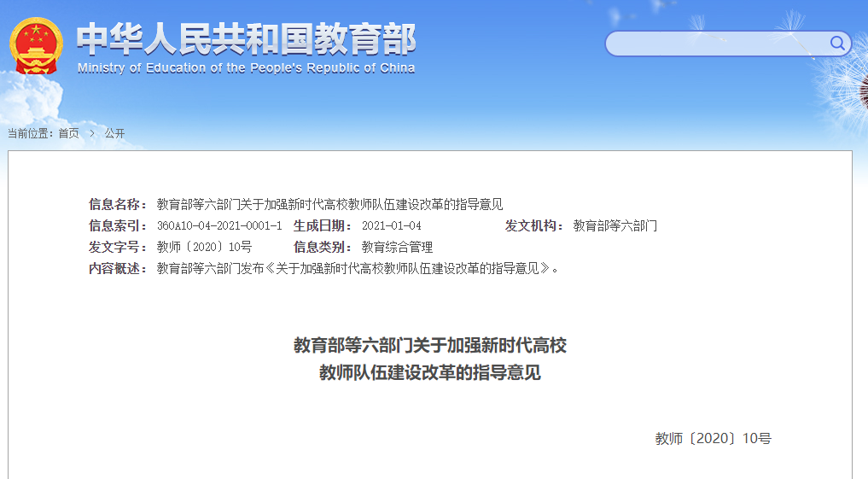The width and height of the screenshot is (868, 479).
Task: Go to 首页 in the breadcrumb
Action: [68, 133]
